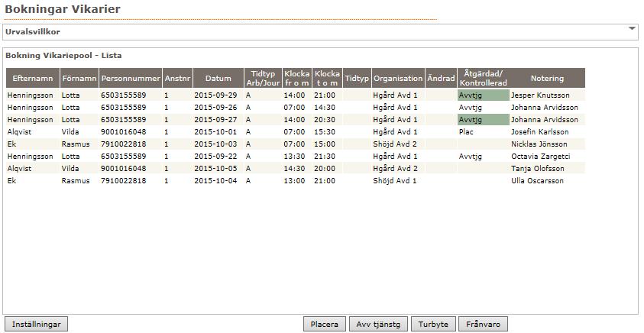
Task: Select the Alqvist row dated 2015-10-01
Action: click(x=296, y=132)
